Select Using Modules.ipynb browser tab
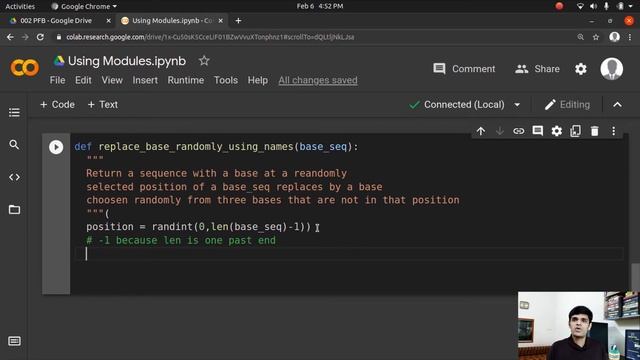 click(172, 20)
